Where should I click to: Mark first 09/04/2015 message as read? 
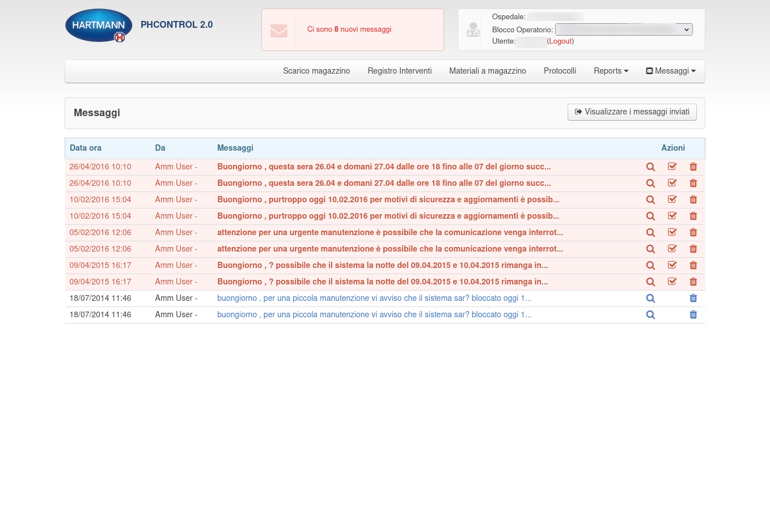672,266
